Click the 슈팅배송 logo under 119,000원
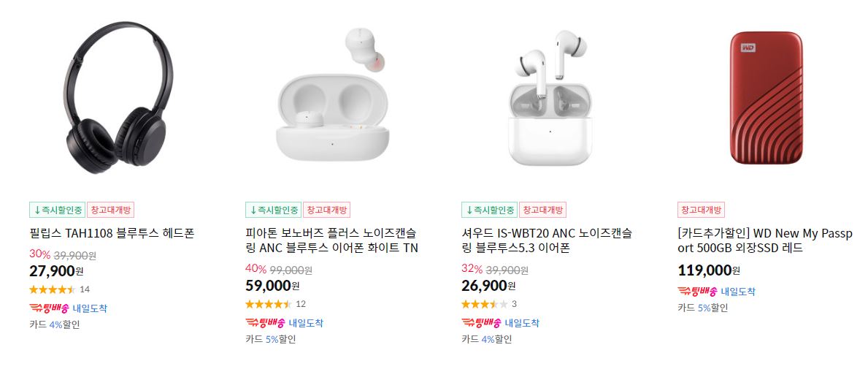 [697, 292]
